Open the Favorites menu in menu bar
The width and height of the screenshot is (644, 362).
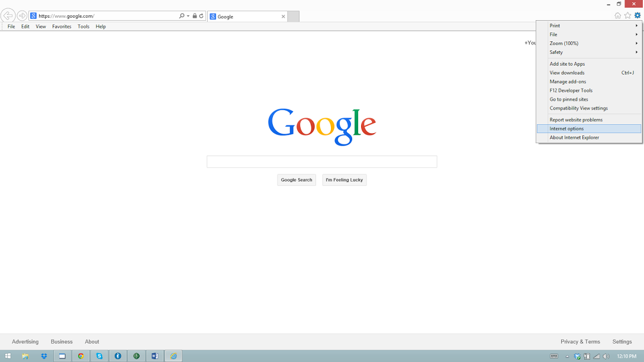click(x=62, y=27)
